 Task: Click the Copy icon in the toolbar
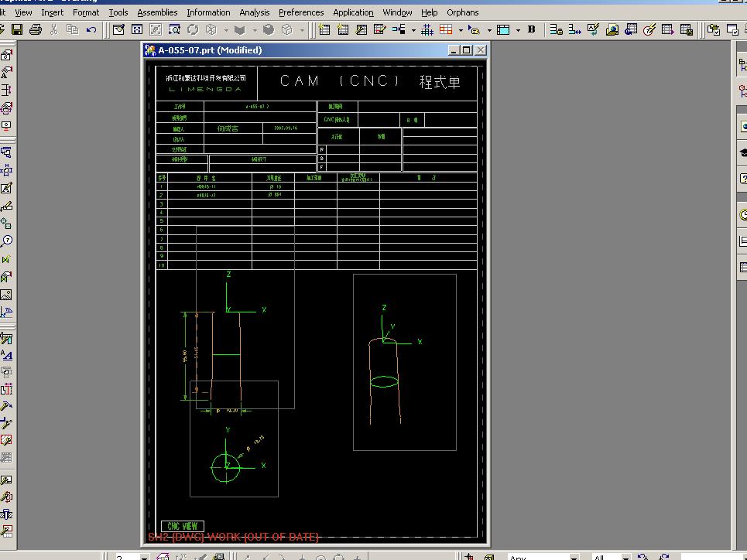point(73,30)
